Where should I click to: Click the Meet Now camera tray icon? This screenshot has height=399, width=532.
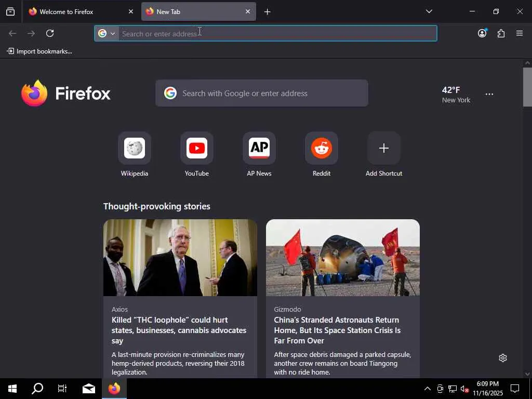coord(440,389)
